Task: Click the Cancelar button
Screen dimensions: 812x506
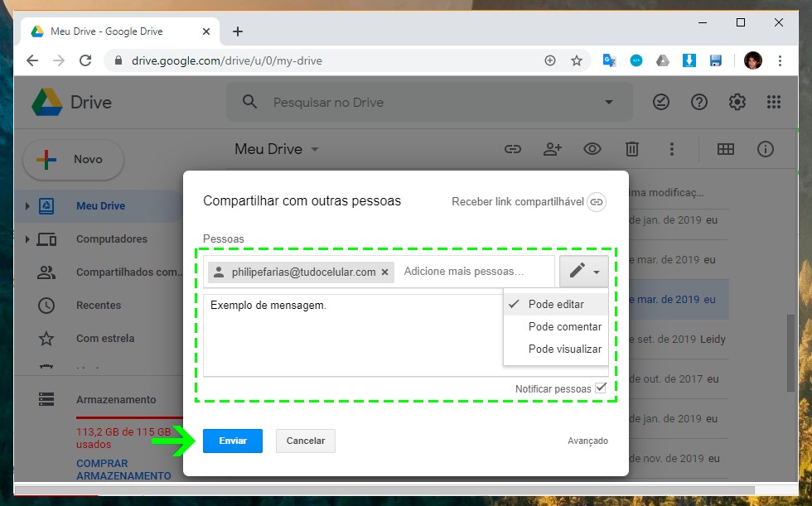Action: click(x=306, y=441)
